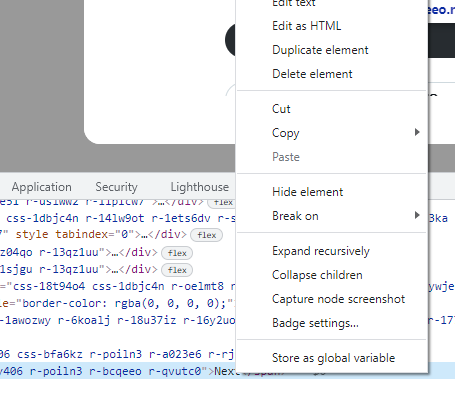The width and height of the screenshot is (455, 396).
Task: Open the Copy submenu
Action: click(332, 133)
